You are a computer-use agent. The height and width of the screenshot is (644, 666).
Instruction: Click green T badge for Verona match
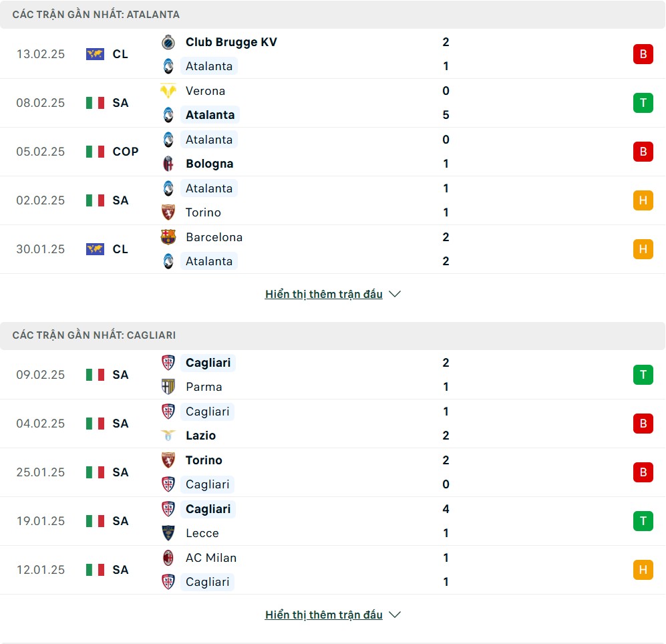click(x=643, y=103)
